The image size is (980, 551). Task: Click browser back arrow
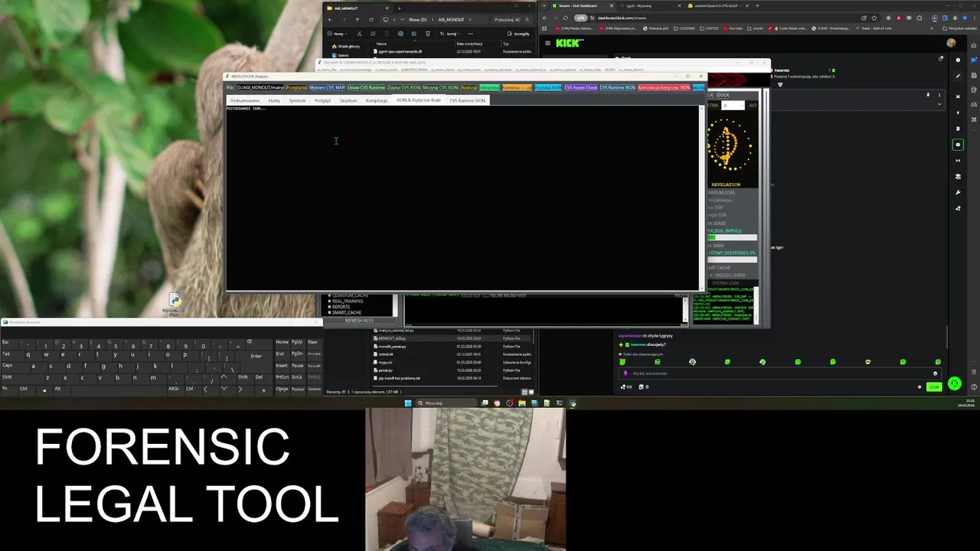pos(544,18)
